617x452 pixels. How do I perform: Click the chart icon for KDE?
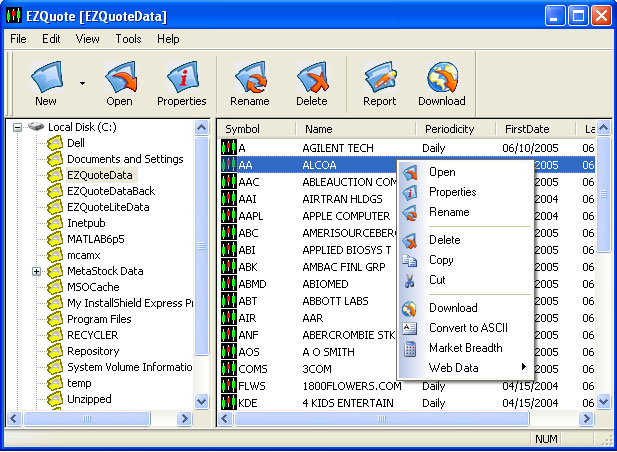pos(229,403)
